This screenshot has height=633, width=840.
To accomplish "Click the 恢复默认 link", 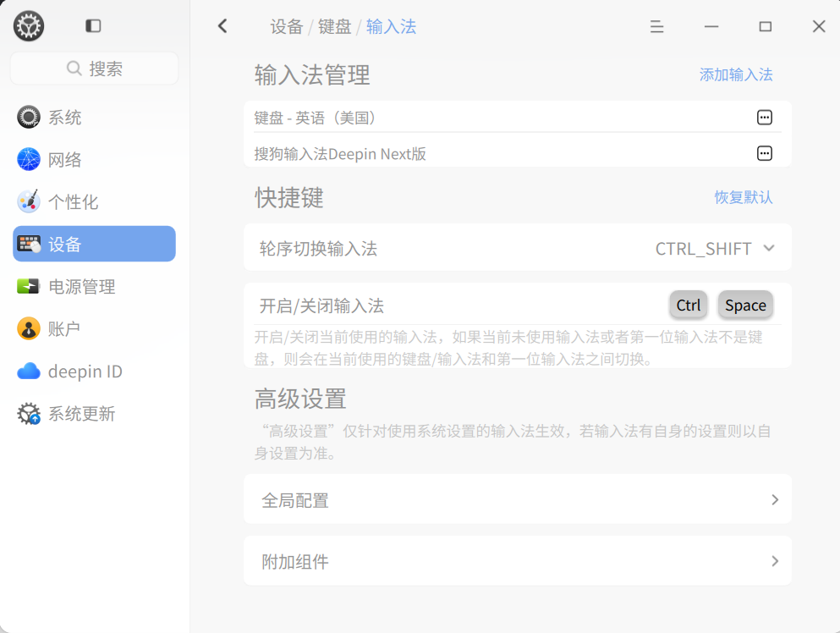I will (x=744, y=197).
